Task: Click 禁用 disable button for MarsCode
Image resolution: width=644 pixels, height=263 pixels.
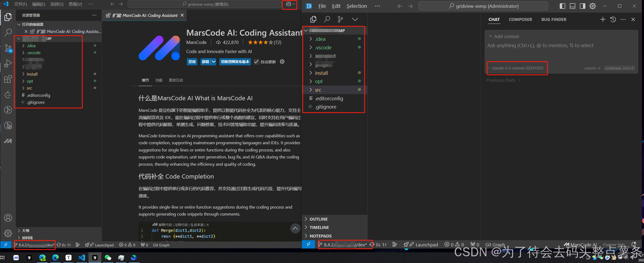Action: pyautogui.click(x=192, y=62)
